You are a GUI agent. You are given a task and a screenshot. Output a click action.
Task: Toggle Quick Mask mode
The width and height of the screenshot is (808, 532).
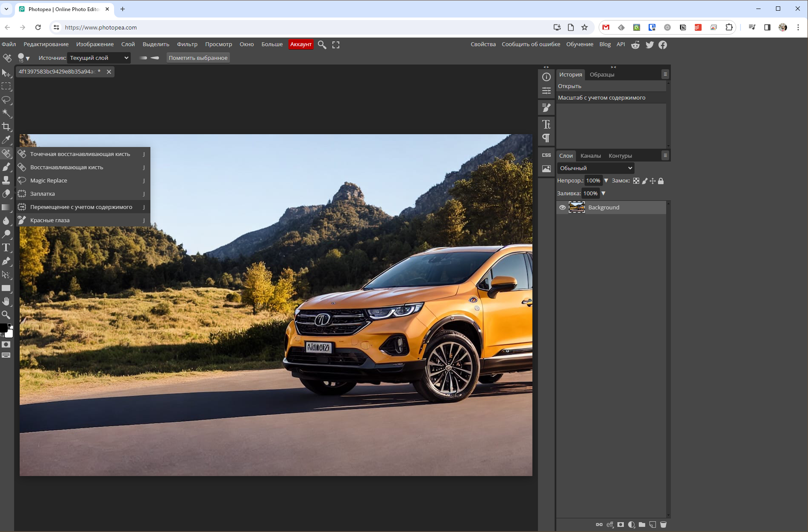pyautogui.click(x=6, y=344)
